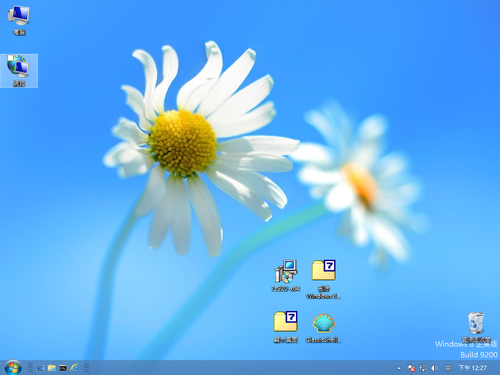500x375 pixels.
Task: Open the clock showing 12:27
Action: coord(473,368)
